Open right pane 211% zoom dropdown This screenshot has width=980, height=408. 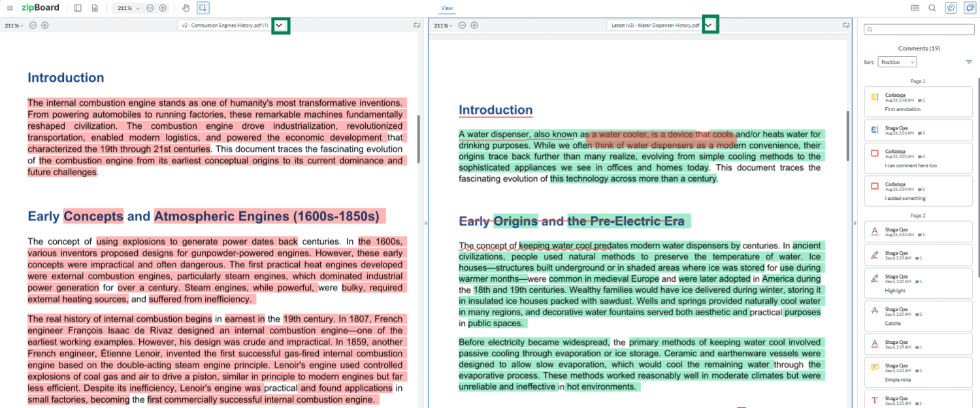click(x=444, y=25)
